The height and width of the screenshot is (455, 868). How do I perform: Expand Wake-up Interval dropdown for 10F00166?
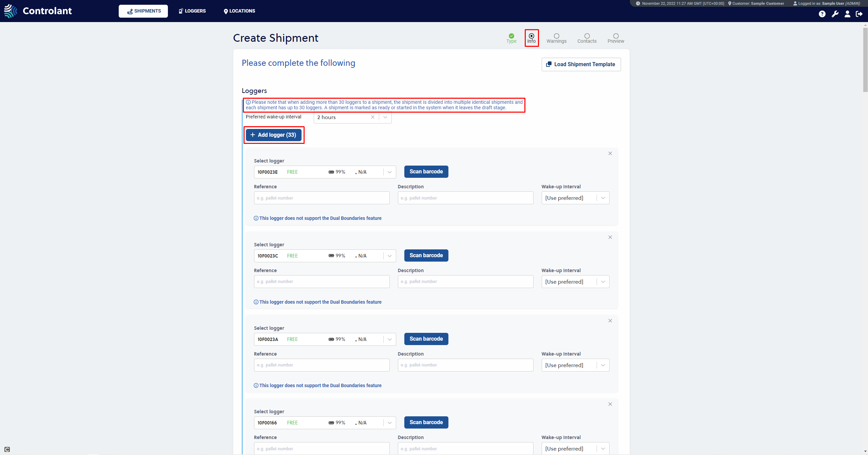click(x=575, y=449)
